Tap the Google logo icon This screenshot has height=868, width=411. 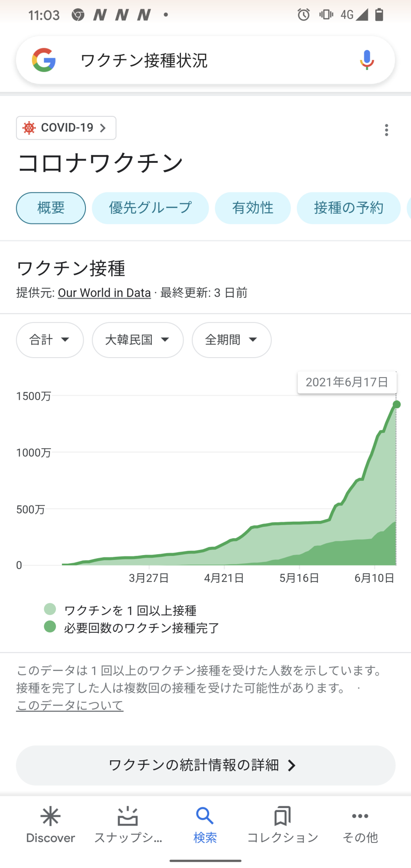pos(44,60)
